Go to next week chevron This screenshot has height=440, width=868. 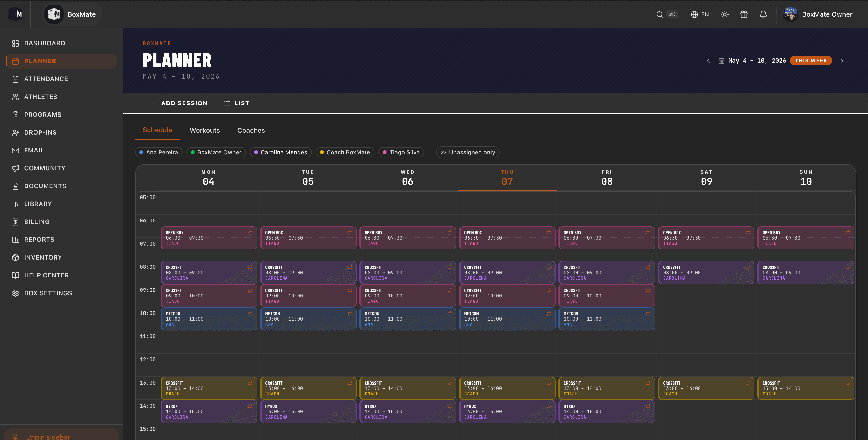(842, 61)
